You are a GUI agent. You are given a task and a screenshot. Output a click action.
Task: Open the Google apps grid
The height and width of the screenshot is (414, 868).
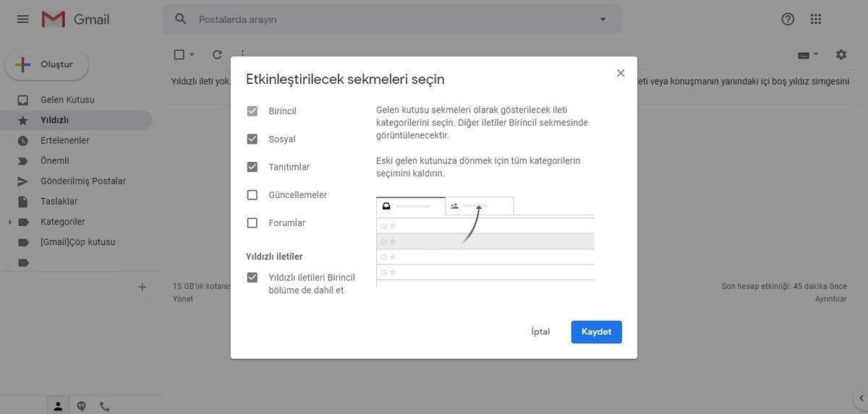click(x=815, y=19)
